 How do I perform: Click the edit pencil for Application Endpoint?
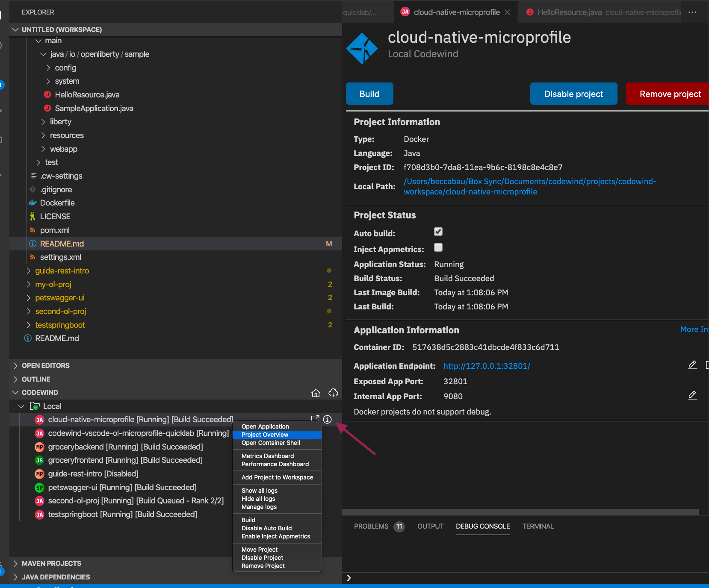tap(692, 365)
